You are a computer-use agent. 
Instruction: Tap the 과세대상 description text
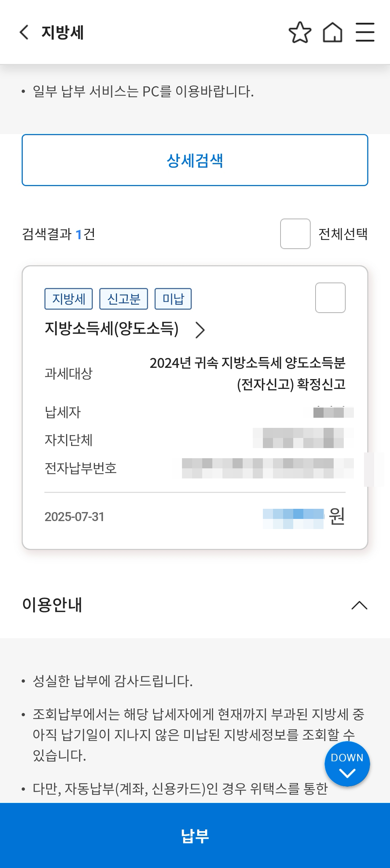[248, 373]
